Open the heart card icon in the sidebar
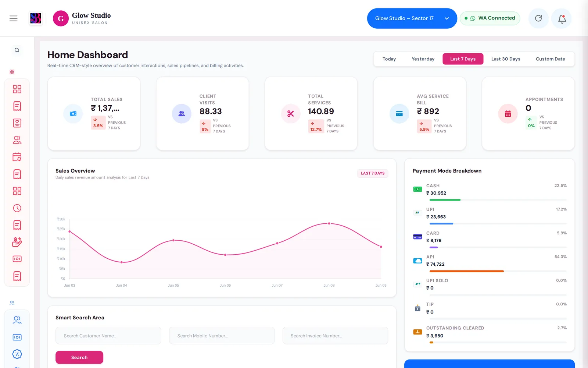This screenshot has width=588, height=368. [x=17, y=123]
